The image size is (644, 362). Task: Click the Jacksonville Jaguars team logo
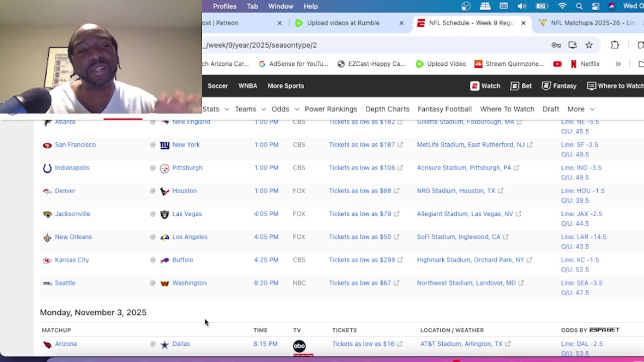pyautogui.click(x=47, y=214)
